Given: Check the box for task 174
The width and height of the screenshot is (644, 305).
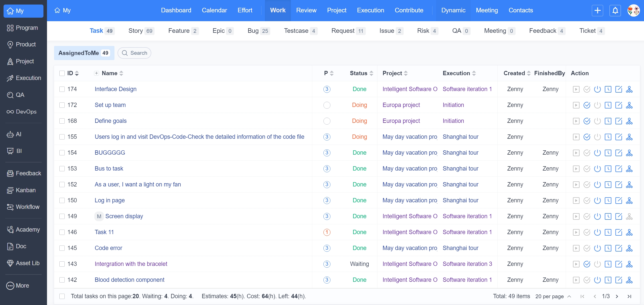Looking at the screenshot, I should pyautogui.click(x=62, y=89).
